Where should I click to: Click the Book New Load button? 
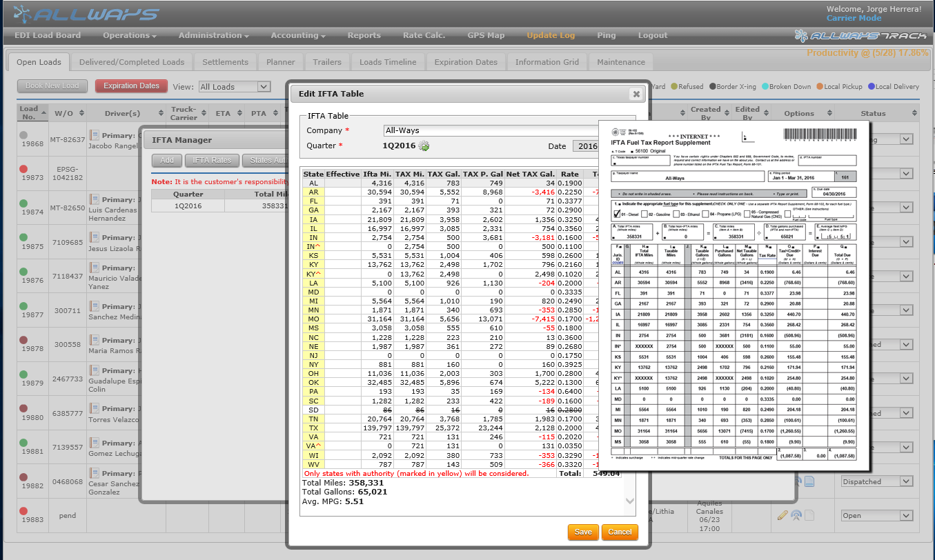tap(52, 86)
